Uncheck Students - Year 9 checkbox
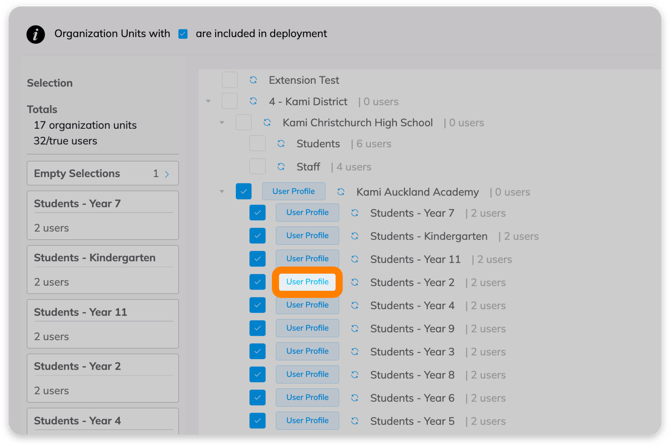The height and width of the screenshot is (446, 670). point(257,328)
